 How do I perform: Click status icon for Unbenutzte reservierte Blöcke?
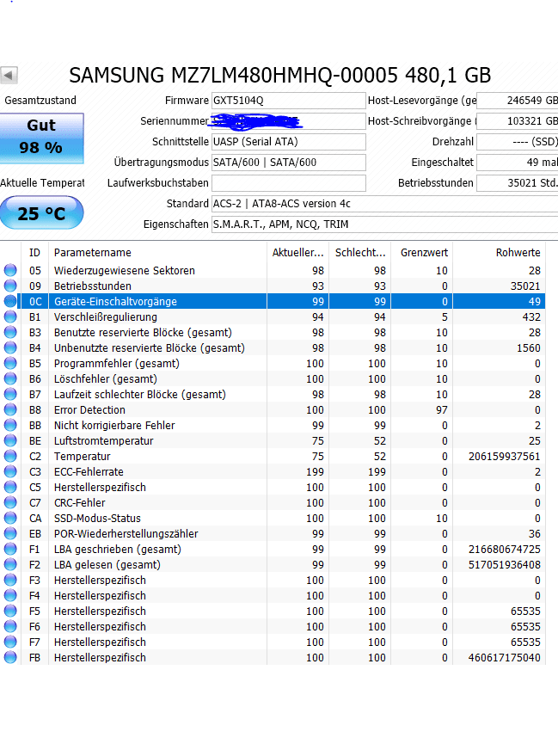[10, 347]
